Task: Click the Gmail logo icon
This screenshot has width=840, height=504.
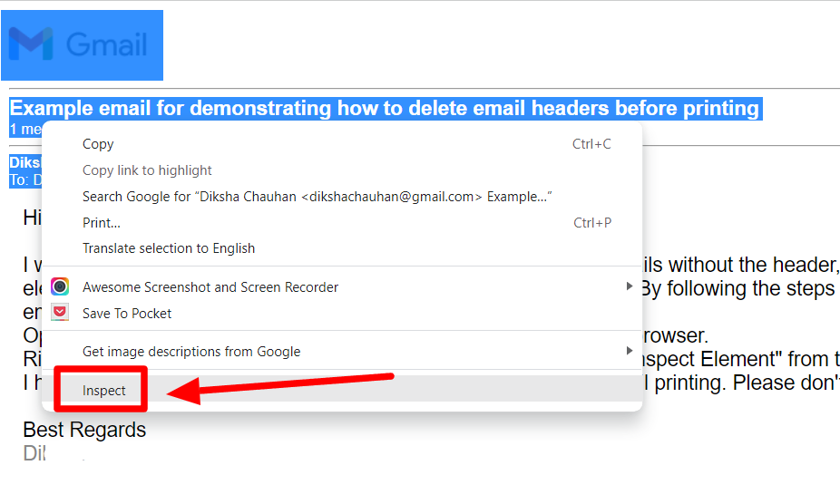Action: 31,44
